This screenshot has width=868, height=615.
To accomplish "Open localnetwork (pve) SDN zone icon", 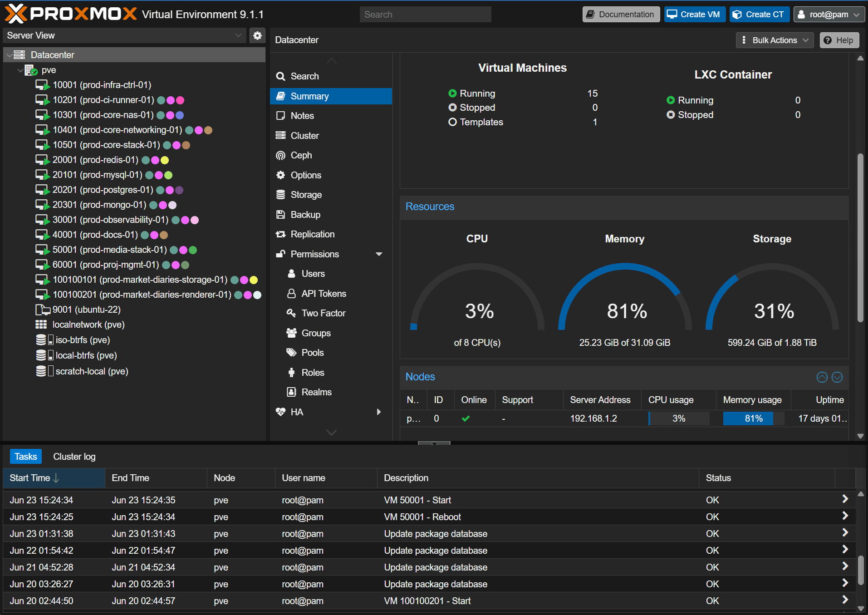I will (41, 325).
